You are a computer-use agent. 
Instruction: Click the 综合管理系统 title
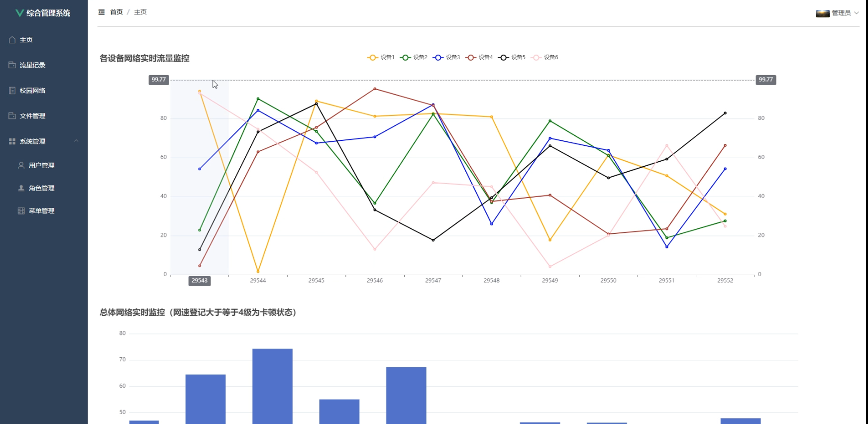tap(48, 13)
